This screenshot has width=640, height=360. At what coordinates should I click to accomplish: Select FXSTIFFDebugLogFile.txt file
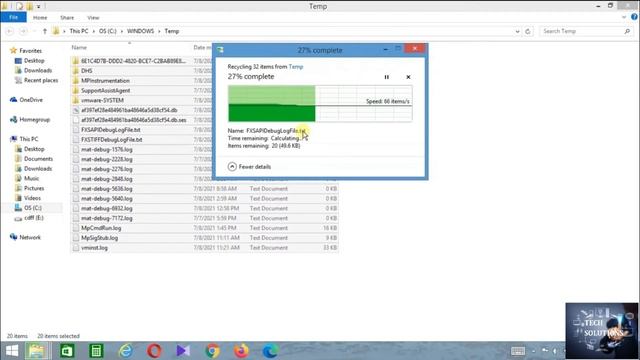(x=111, y=139)
